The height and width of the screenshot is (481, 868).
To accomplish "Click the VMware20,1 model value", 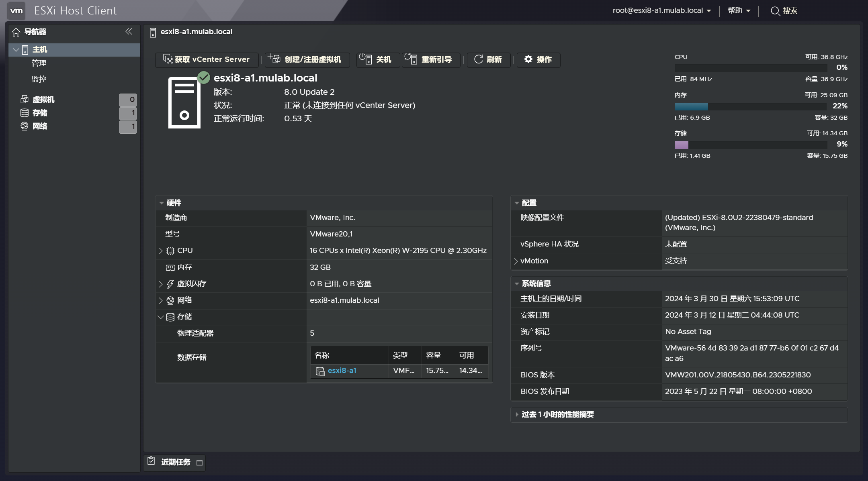I will pos(331,234).
